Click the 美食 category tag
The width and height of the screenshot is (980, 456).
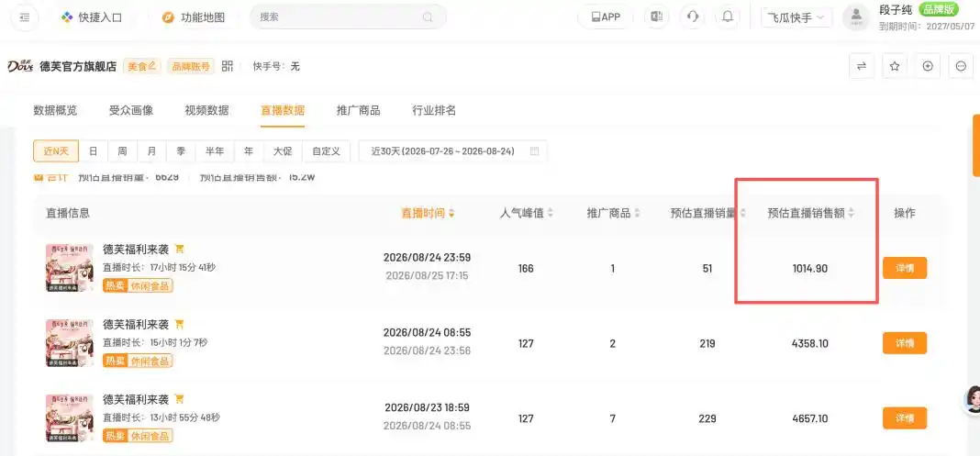(142, 66)
